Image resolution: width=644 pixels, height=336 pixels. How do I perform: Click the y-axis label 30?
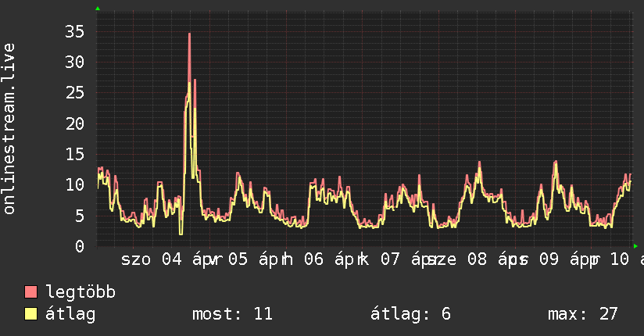74,63
